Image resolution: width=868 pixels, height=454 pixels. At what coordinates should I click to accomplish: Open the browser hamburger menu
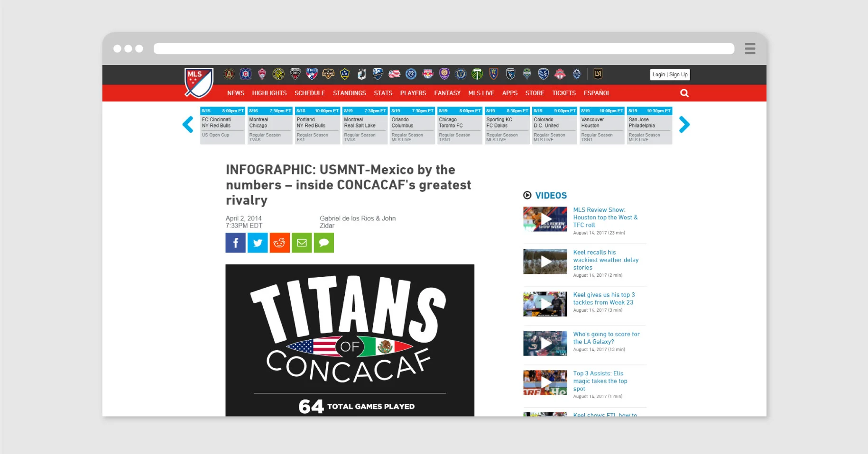750,48
